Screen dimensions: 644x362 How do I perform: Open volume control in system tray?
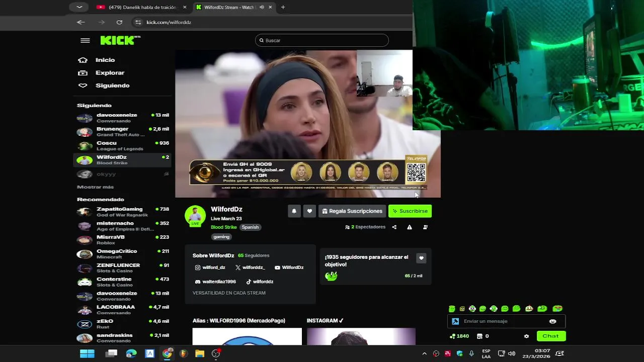click(x=512, y=353)
